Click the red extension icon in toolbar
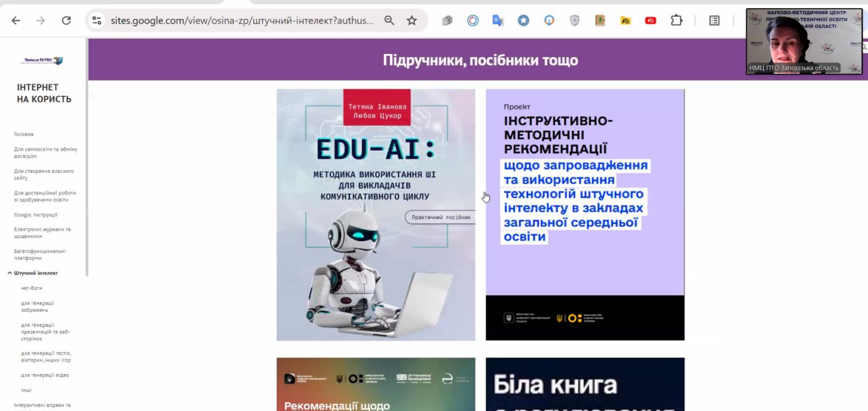The height and width of the screenshot is (411, 868). pos(650,21)
